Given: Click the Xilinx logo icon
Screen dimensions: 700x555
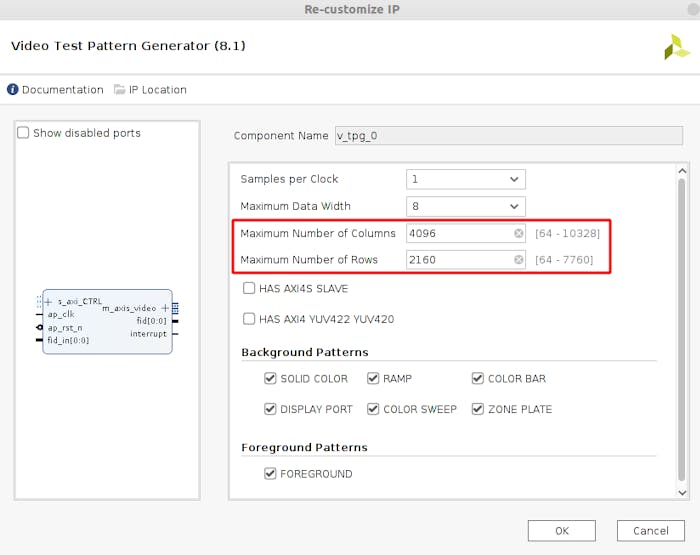Looking at the screenshot, I should 677,47.
